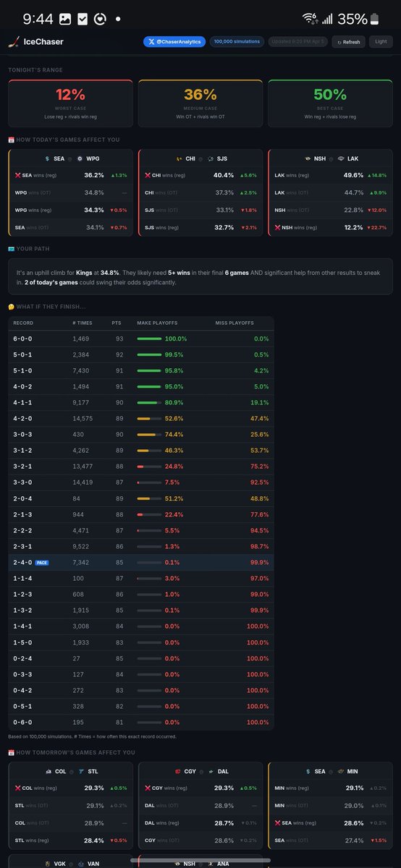Image resolution: width=401 pixels, height=868 pixels.
Task: Tap the CGY team logo in tomorrow's games
Action: (177, 772)
